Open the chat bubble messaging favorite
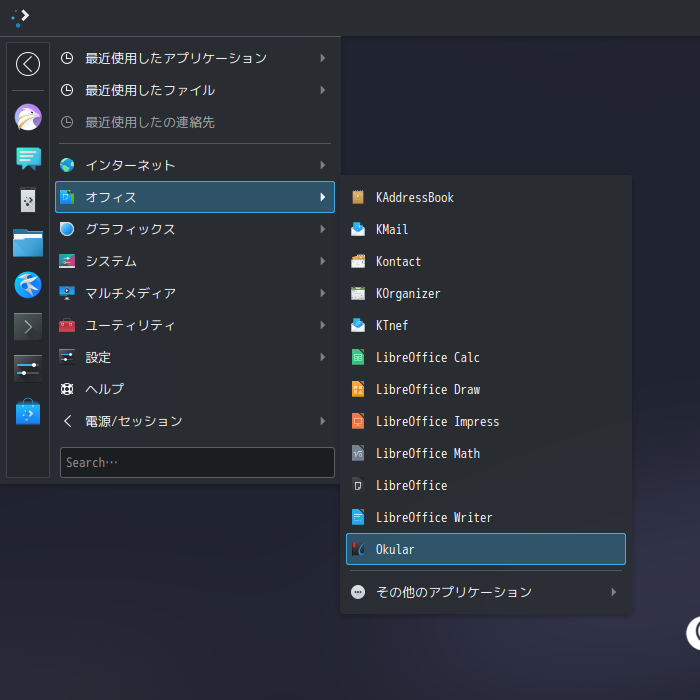The width and height of the screenshot is (700, 700). (x=29, y=158)
